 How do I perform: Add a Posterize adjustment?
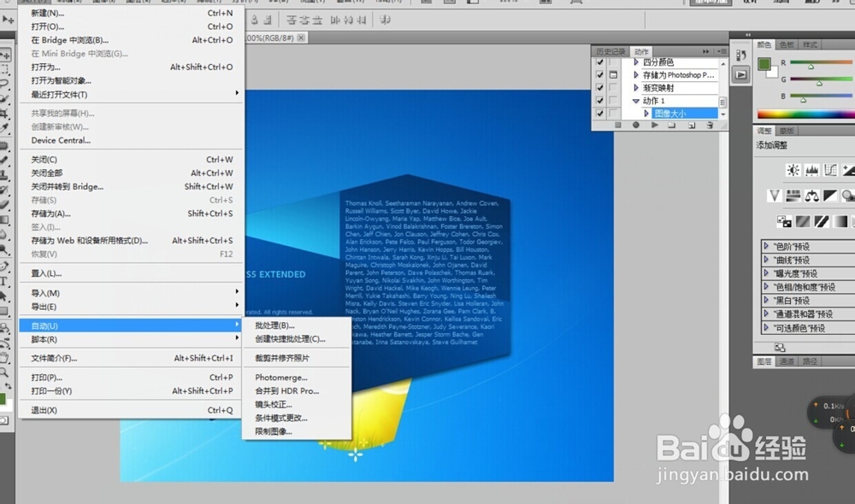click(803, 221)
